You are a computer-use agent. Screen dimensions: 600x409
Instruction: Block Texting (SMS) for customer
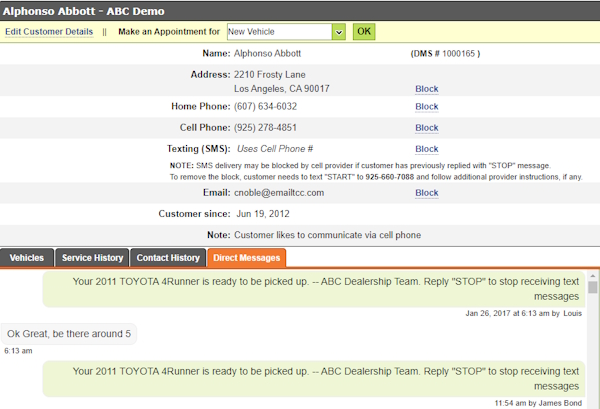pos(427,149)
